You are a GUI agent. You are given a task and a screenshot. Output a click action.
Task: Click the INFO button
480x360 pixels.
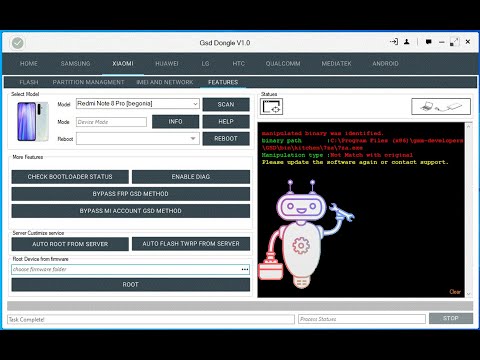[x=175, y=122]
